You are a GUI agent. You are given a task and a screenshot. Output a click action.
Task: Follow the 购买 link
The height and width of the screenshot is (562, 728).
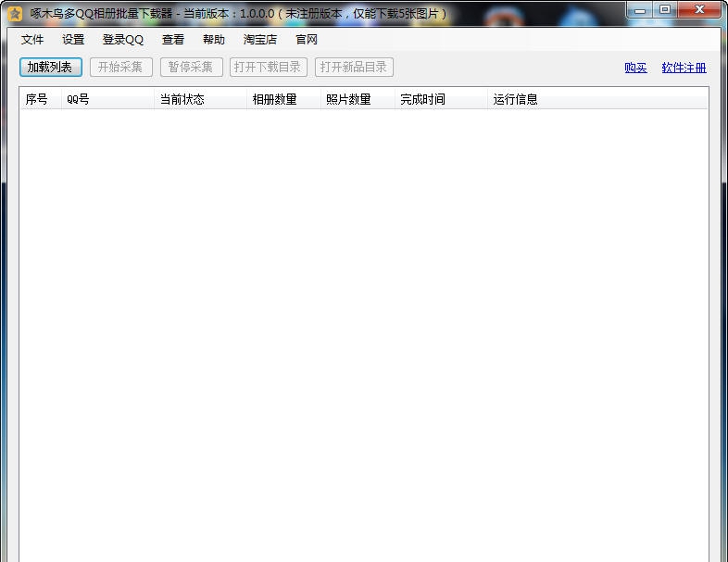click(635, 68)
